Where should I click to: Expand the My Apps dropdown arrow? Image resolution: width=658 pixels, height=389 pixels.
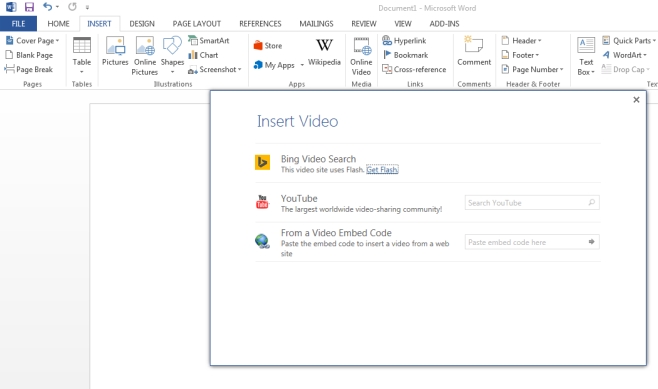click(x=302, y=65)
